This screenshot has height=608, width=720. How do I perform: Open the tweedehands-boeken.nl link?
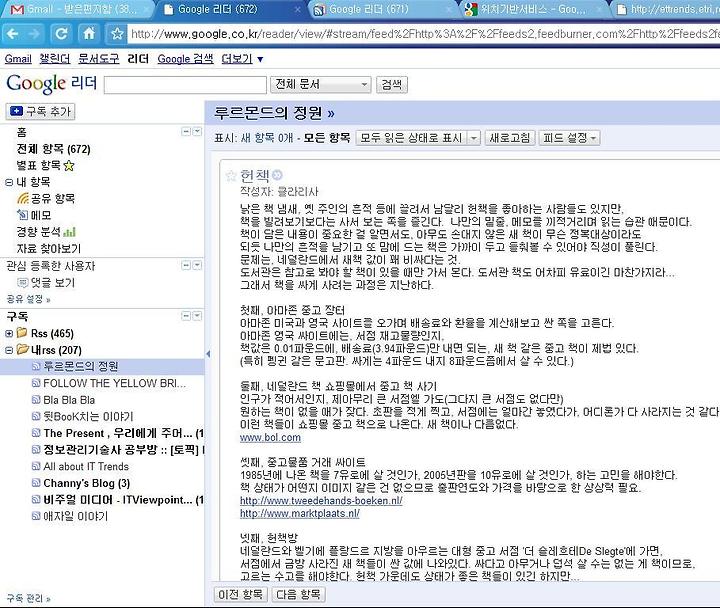pos(321,501)
